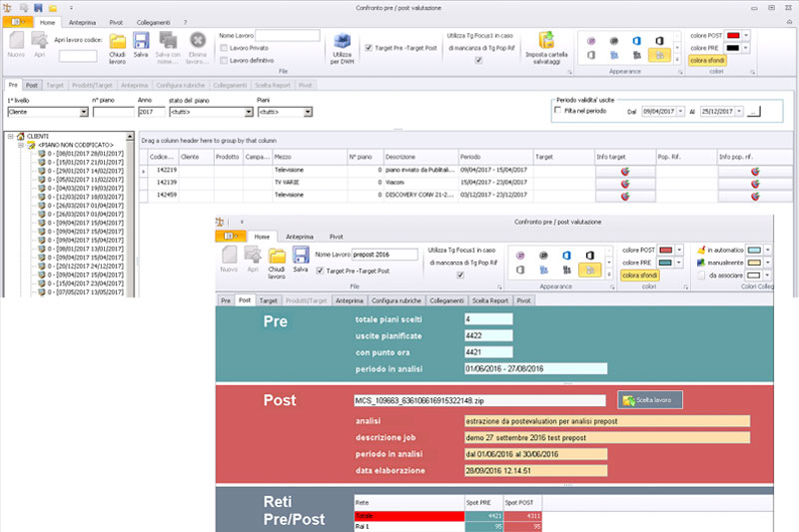Click Salva icon in the lower window ribbon

[301, 255]
